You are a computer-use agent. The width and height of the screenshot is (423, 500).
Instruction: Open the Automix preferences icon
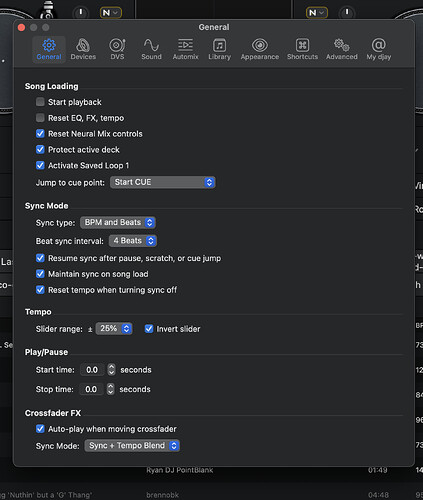click(x=185, y=45)
